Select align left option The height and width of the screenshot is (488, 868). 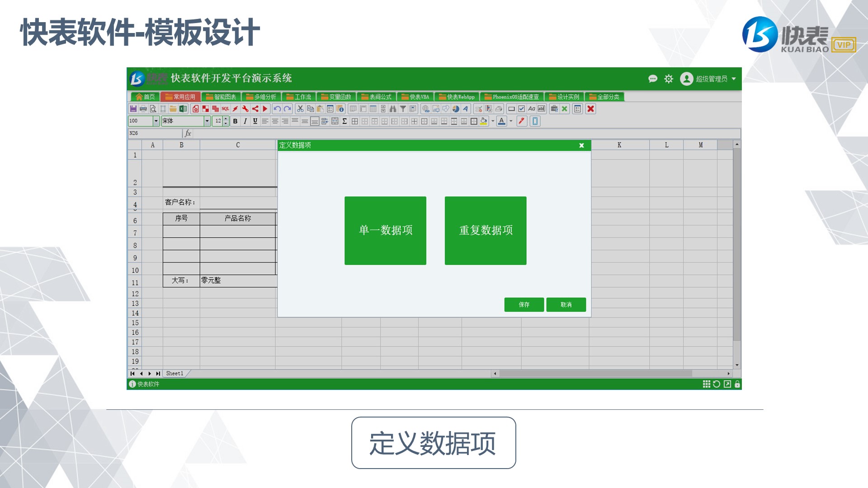click(x=265, y=121)
